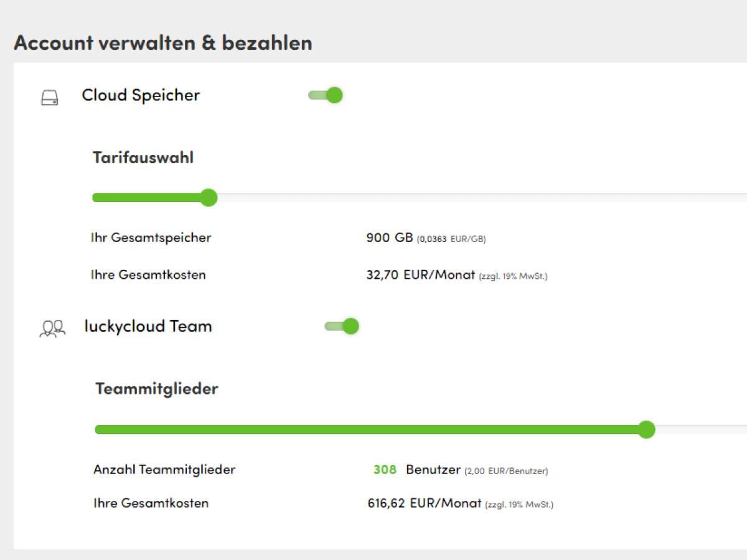This screenshot has width=747, height=560.
Task: Disable the luckycloud Team switch
Action: [342, 326]
